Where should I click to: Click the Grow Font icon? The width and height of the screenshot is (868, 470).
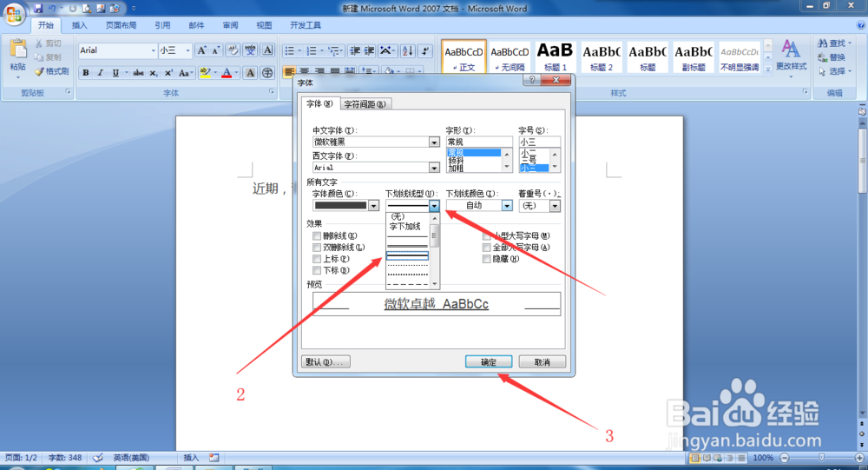click(202, 50)
